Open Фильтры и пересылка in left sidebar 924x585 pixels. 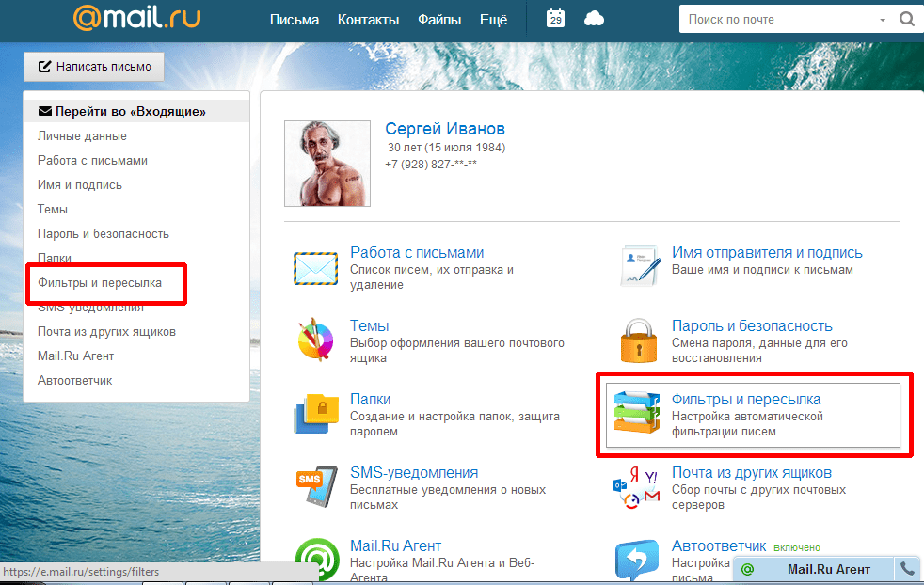[100, 282]
